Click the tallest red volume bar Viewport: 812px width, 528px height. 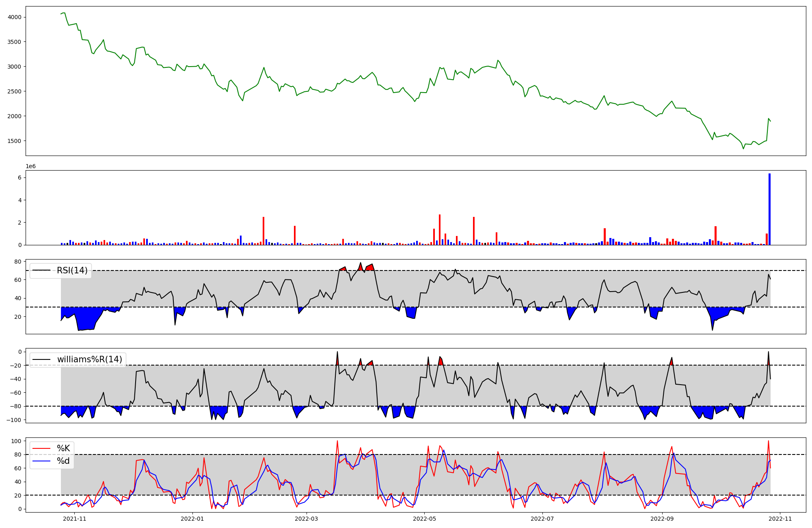[x=440, y=229]
